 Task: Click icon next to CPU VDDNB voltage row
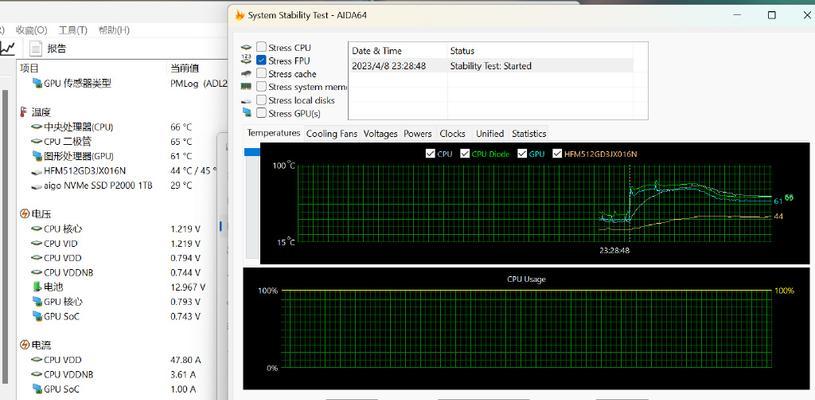(x=37, y=272)
